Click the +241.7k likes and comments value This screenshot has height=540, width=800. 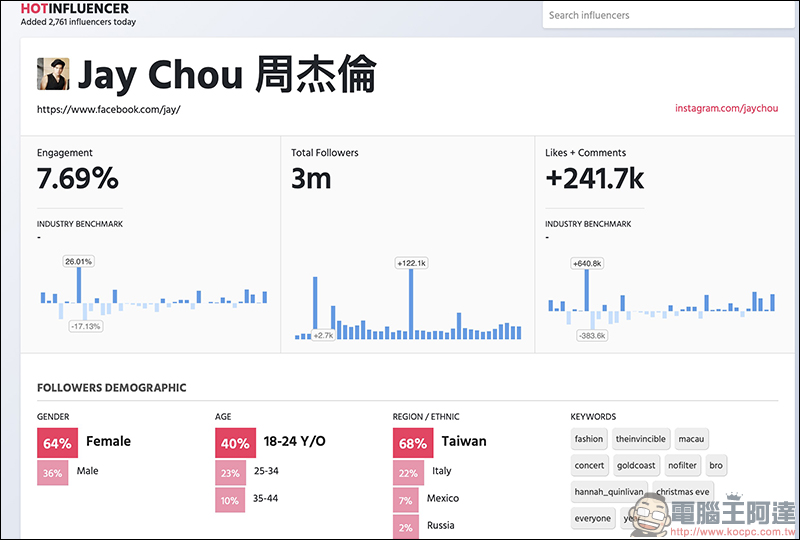595,179
